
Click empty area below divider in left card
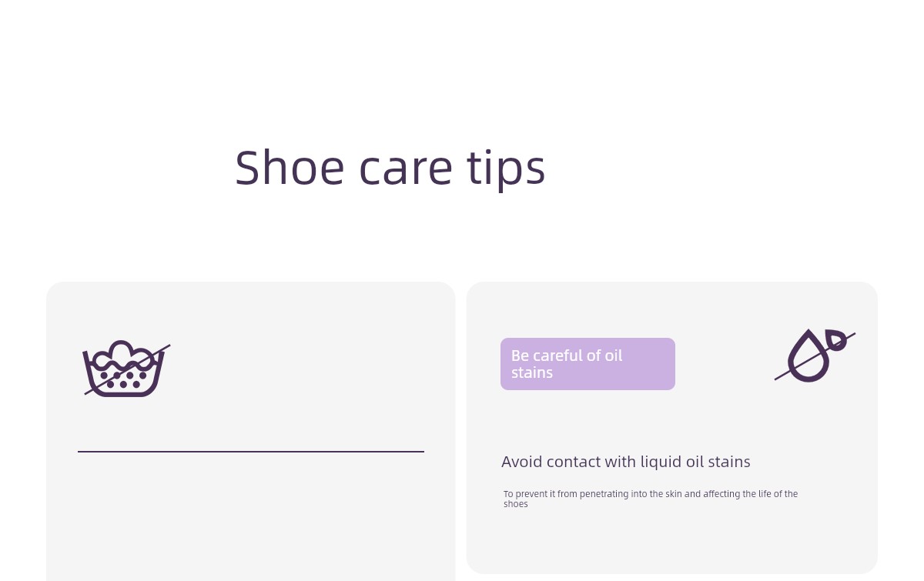251,516
